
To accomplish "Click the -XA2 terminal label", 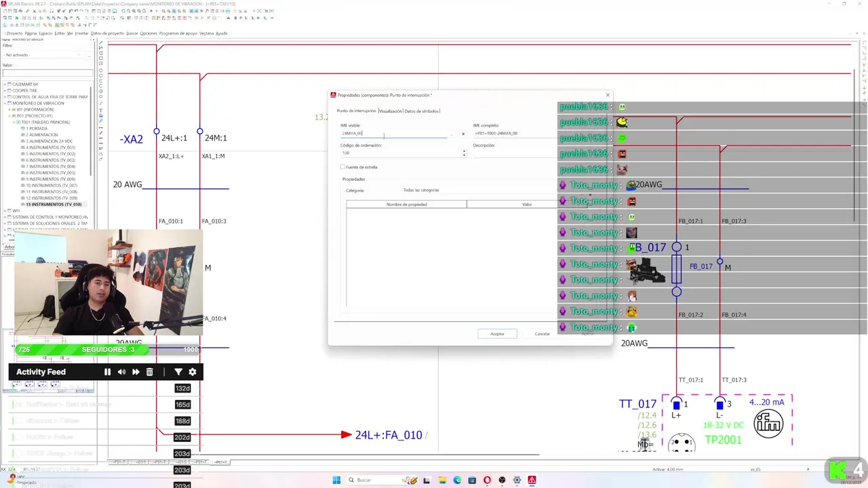I will tap(131, 139).
